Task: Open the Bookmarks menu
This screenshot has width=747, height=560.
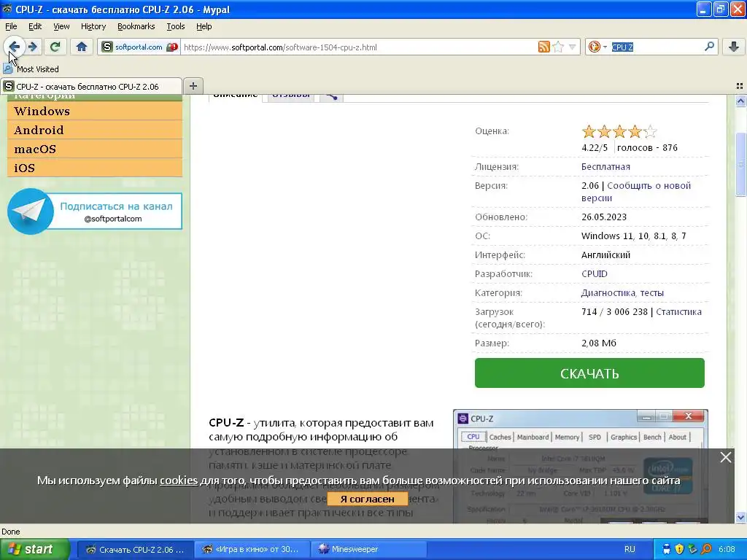Action: 136,27
